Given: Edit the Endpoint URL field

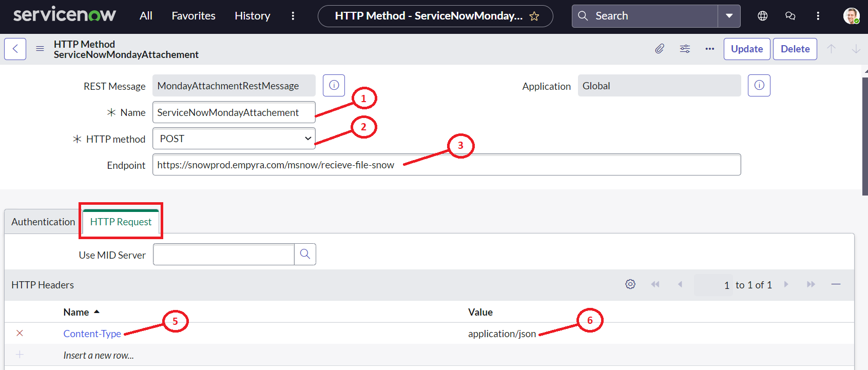Looking at the screenshot, I should [447, 165].
